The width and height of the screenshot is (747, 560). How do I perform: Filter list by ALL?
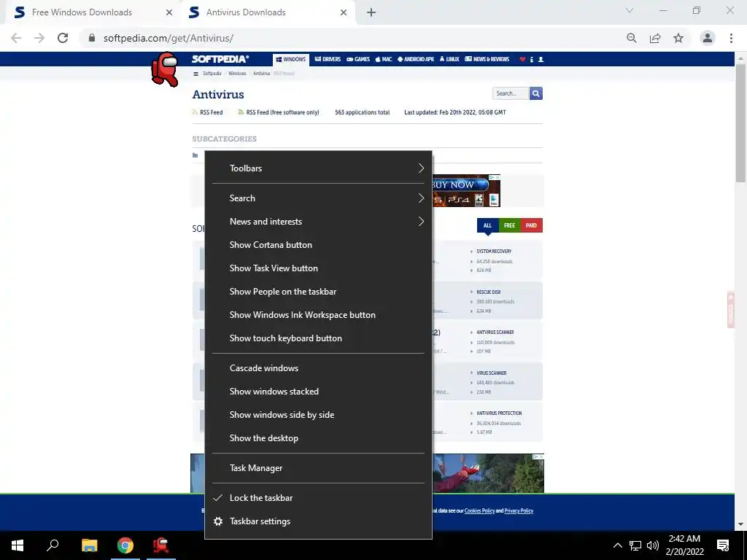click(487, 225)
